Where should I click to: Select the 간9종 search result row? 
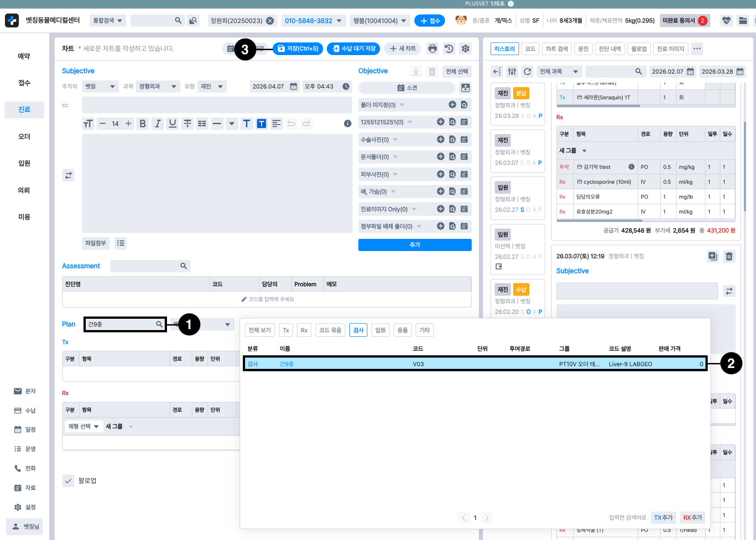475,364
